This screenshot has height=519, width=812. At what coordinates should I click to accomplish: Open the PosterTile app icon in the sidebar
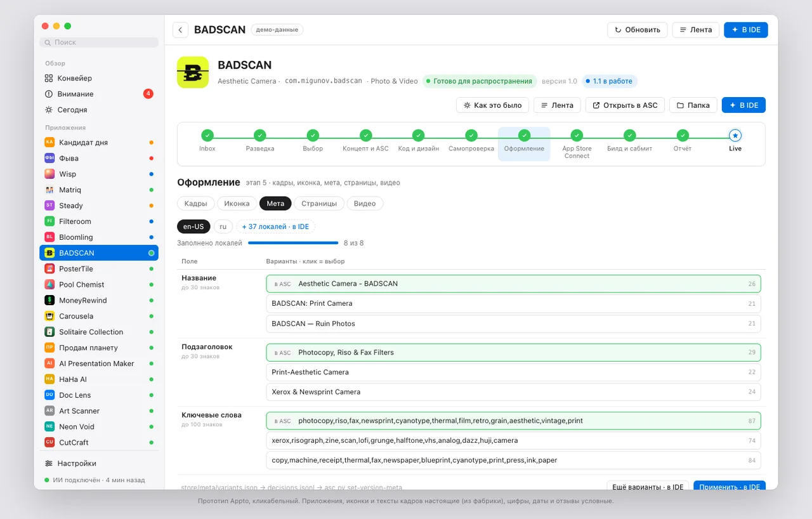(49, 269)
